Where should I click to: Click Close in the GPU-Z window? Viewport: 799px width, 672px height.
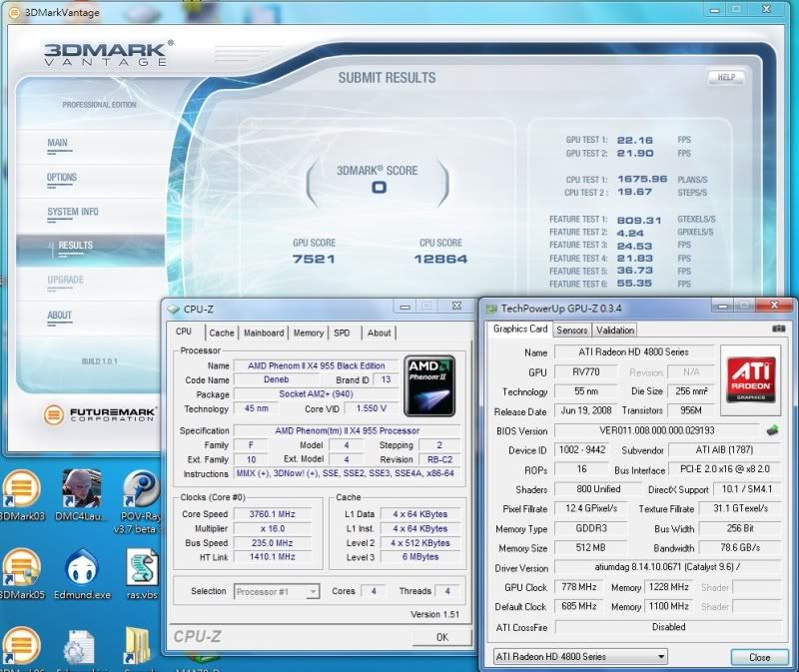click(759, 657)
